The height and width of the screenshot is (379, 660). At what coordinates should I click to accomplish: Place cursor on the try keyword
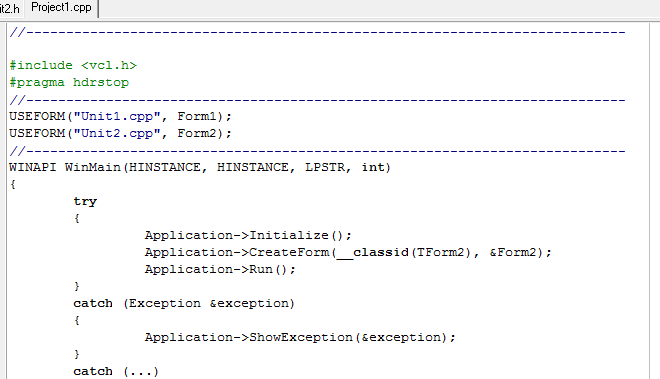pyautogui.click(x=85, y=201)
